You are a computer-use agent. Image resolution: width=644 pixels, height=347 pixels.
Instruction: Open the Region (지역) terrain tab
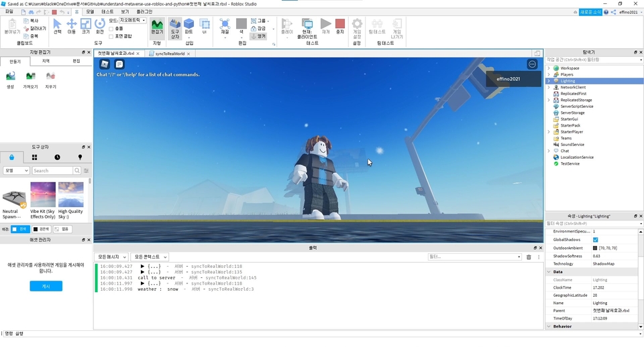tap(46, 61)
